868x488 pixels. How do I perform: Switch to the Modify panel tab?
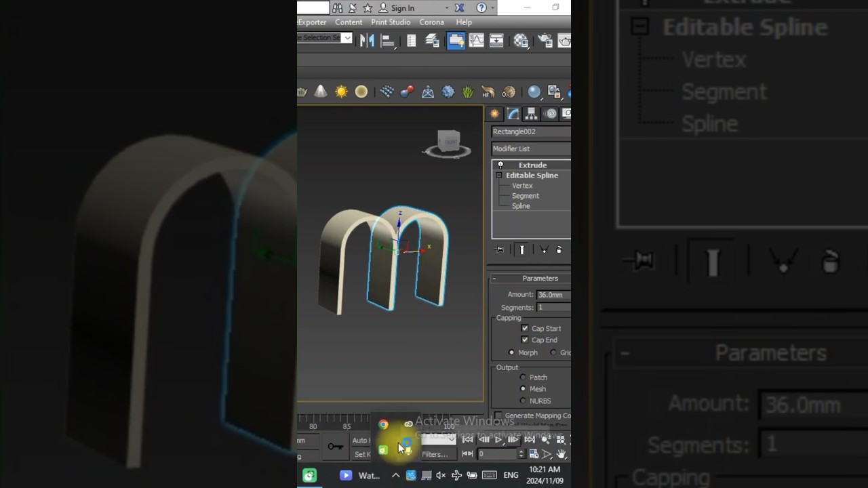[x=513, y=114]
